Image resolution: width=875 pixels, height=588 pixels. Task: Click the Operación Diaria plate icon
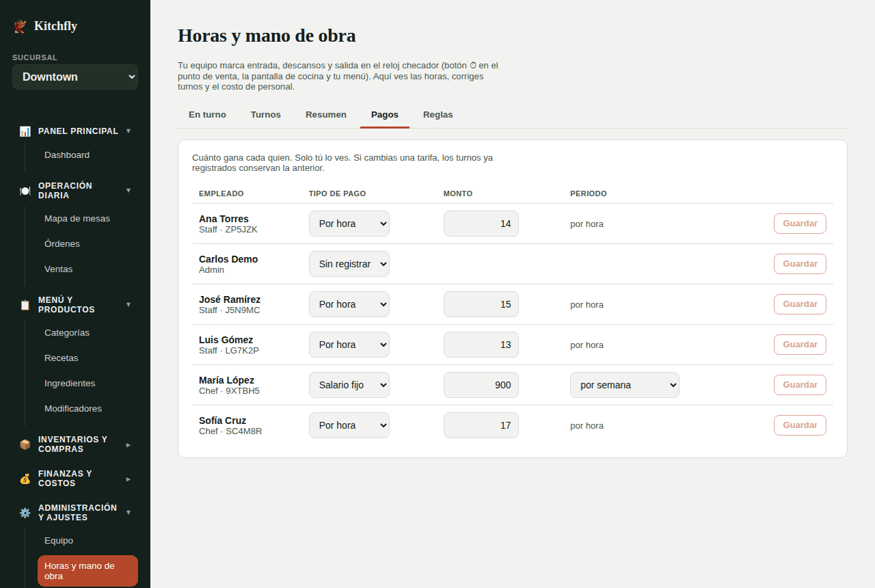click(x=25, y=191)
